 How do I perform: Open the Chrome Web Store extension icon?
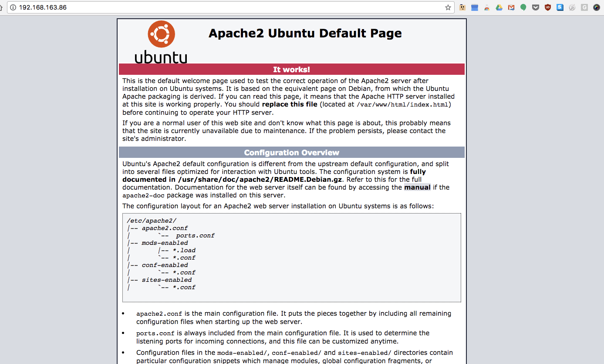(x=487, y=7)
